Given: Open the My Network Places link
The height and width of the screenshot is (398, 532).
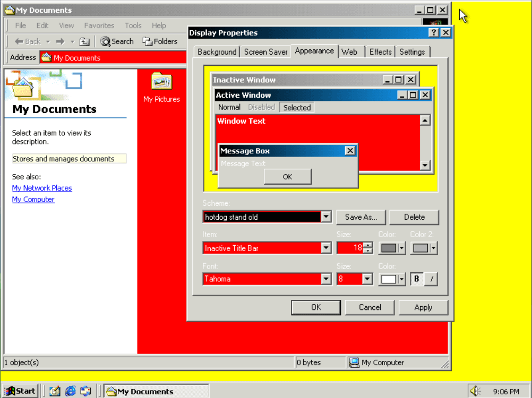Looking at the screenshot, I should pos(42,188).
